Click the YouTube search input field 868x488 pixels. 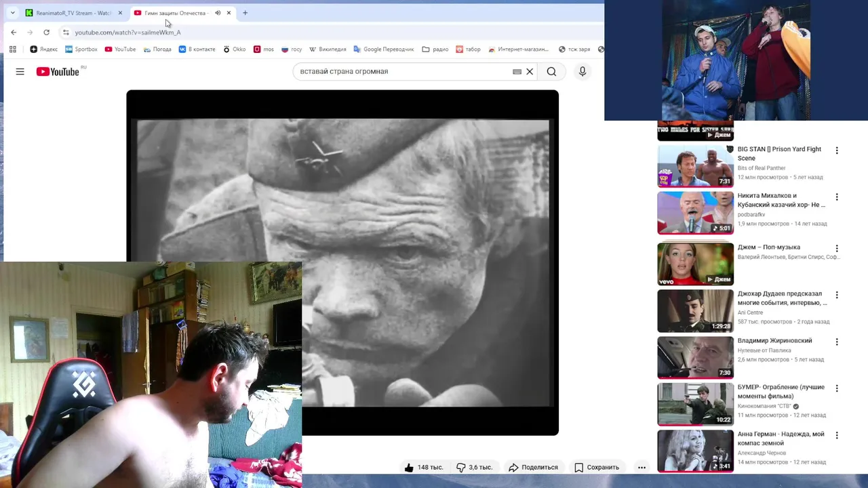(403, 71)
